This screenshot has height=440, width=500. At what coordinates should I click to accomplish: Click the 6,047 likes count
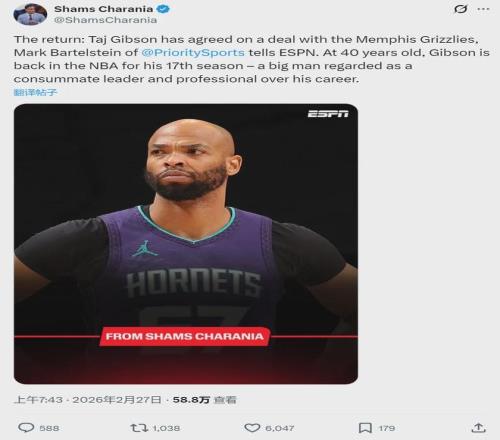click(x=280, y=428)
